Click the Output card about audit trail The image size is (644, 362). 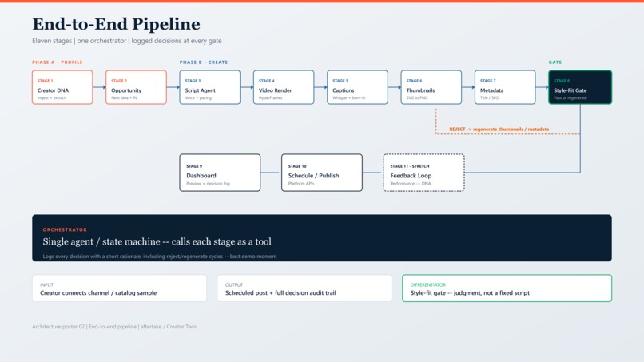coord(304,288)
